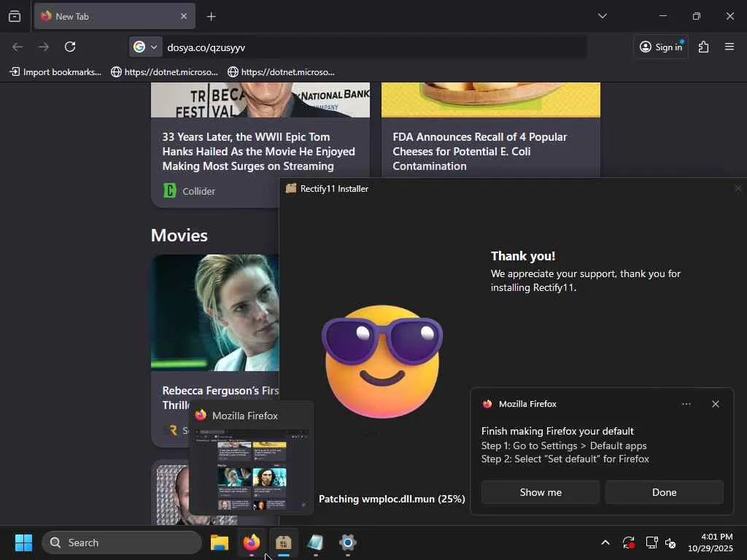This screenshot has width=747, height=560.
Task: Click sync status tray icon with red dot
Action: click(x=628, y=542)
